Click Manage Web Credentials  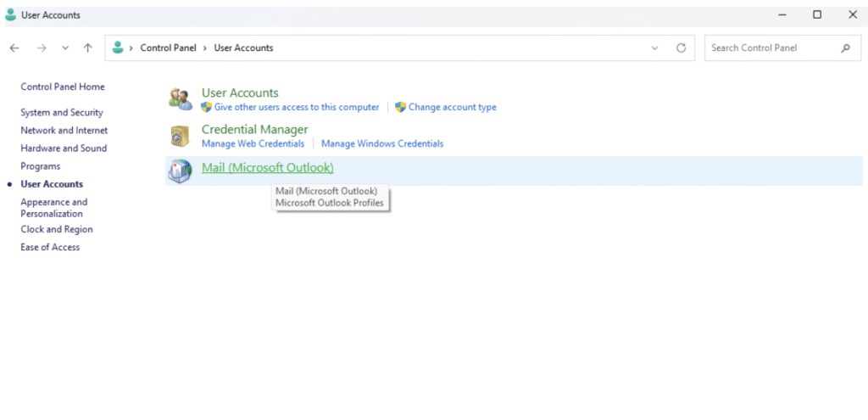tap(253, 143)
